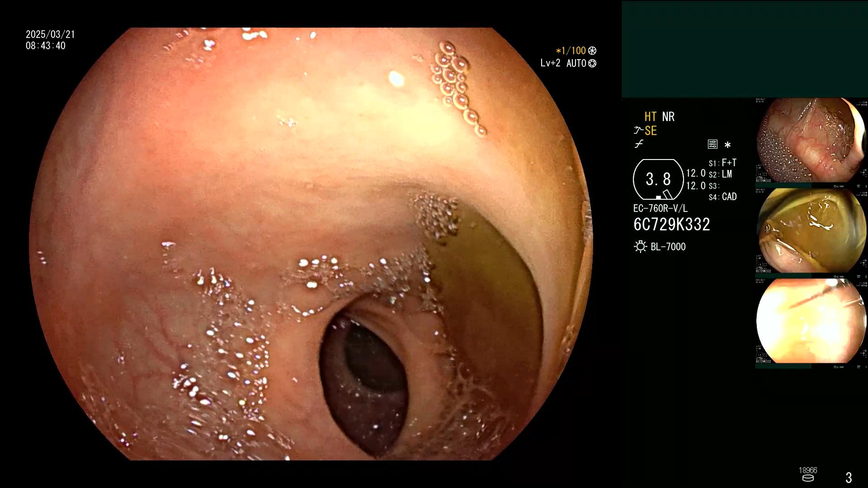Click the dark teal panel above thumbnails
This screenshot has height=488, width=868.
pos(745,49)
